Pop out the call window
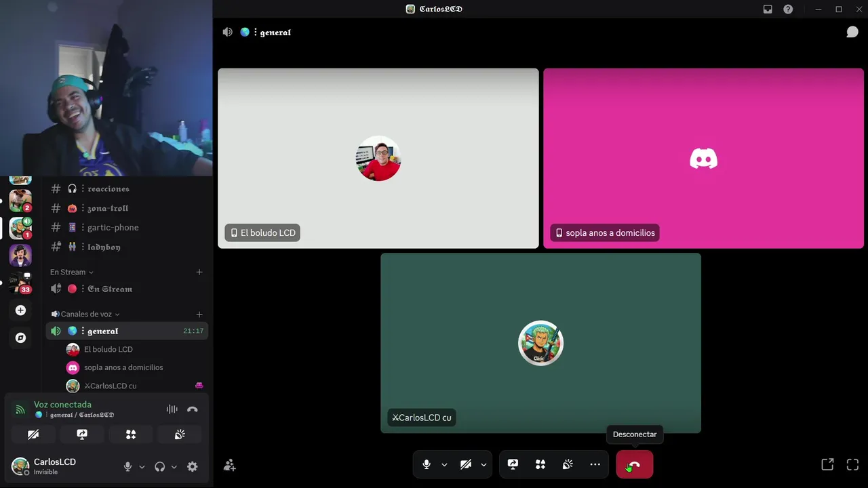This screenshot has width=868, height=488. [827, 465]
